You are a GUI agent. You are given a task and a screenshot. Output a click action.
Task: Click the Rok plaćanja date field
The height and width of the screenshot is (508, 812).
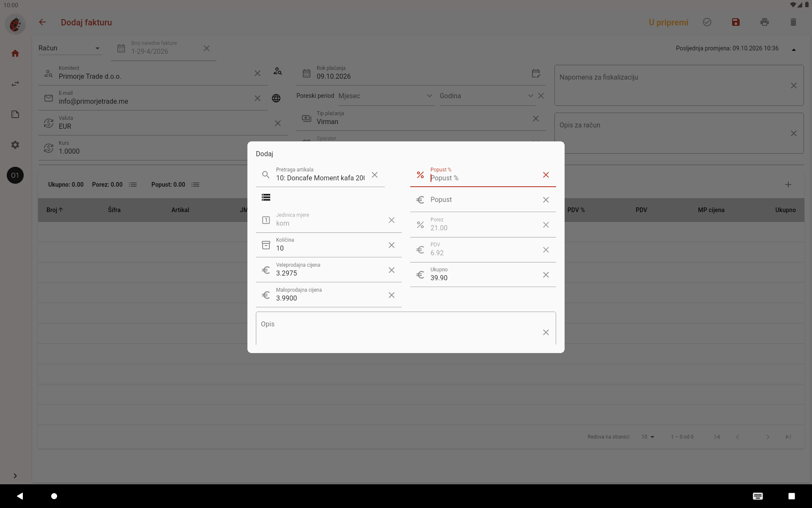pyautogui.click(x=421, y=73)
